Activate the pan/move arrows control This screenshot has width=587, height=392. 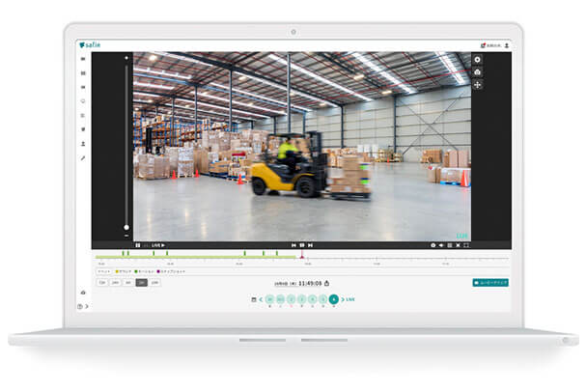point(476,85)
